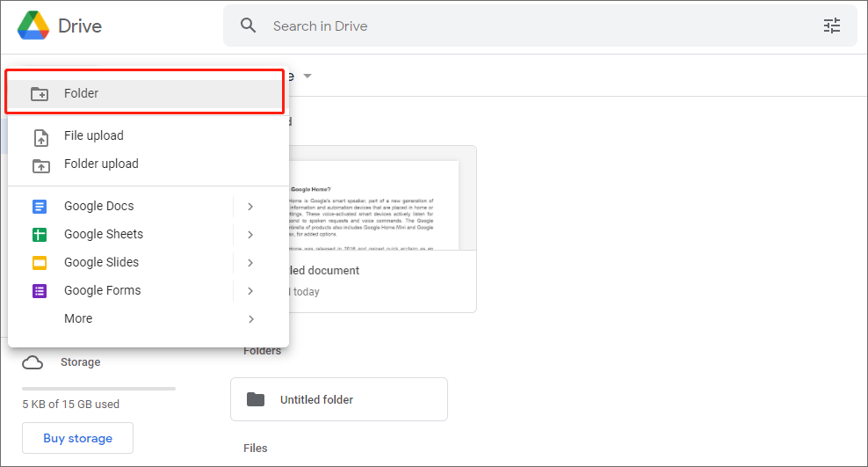Expand Google Docs submenu arrow
Screen dimensions: 868x467
(x=250, y=207)
